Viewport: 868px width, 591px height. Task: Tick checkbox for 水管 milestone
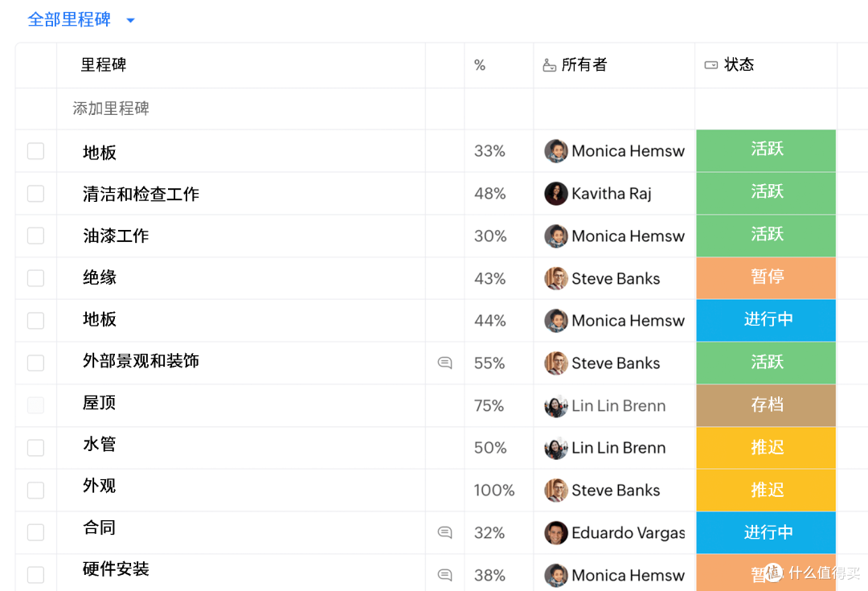click(35, 448)
